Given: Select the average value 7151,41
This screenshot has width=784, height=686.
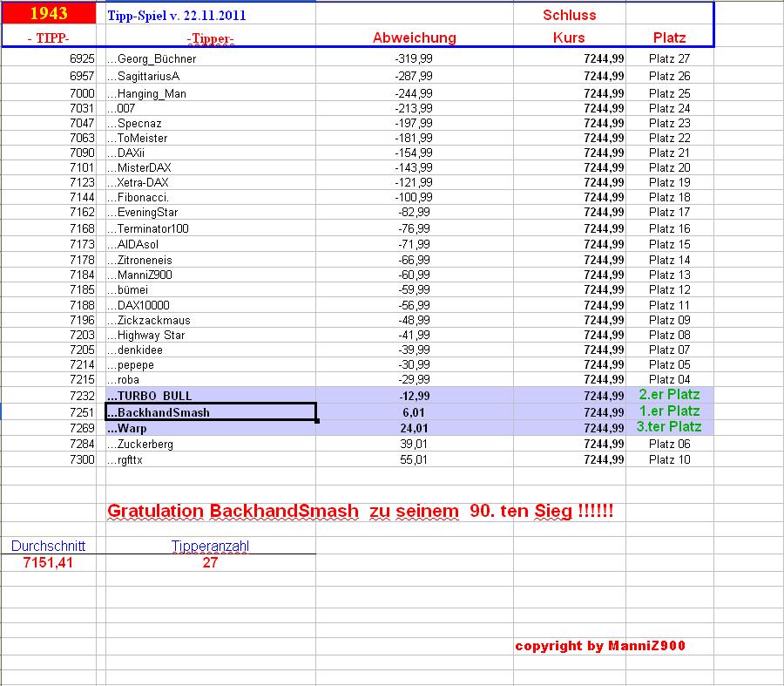Looking at the screenshot, I should [48, 563].
